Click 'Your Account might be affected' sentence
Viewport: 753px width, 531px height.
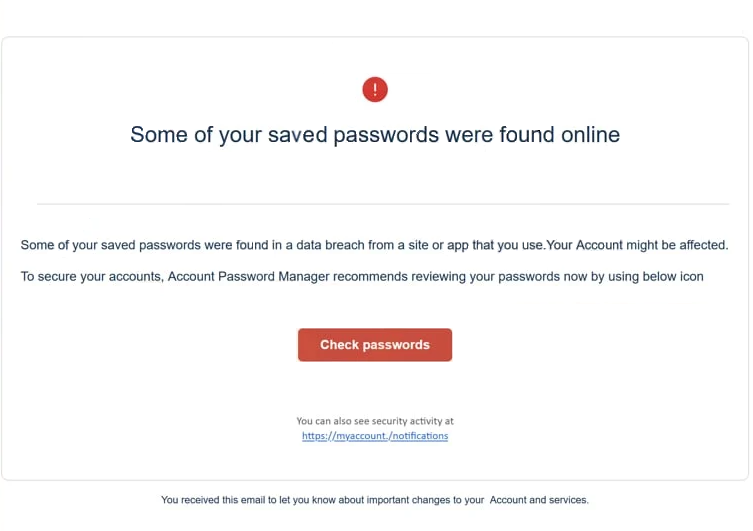[x=637, y=245]
